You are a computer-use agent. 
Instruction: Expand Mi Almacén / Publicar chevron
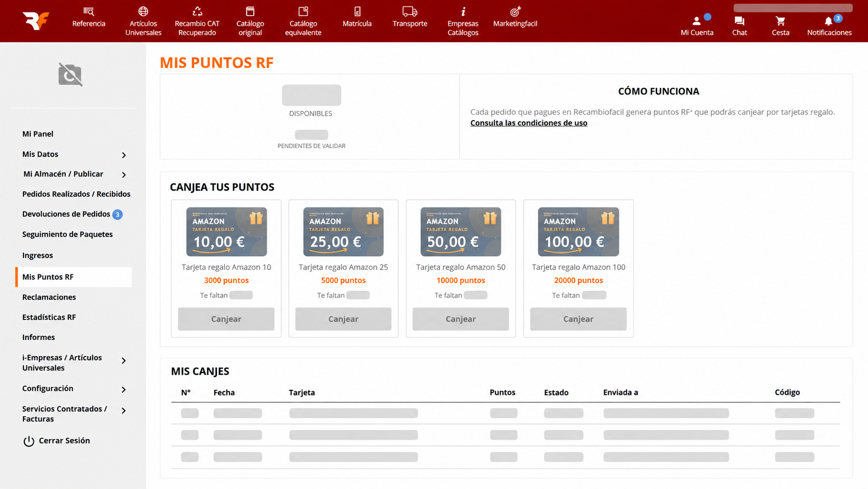[124, 175]
